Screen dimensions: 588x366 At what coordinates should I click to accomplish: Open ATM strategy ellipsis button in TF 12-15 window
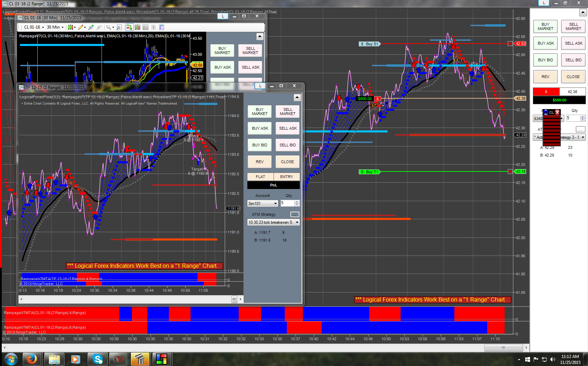[x=295, y=214]
